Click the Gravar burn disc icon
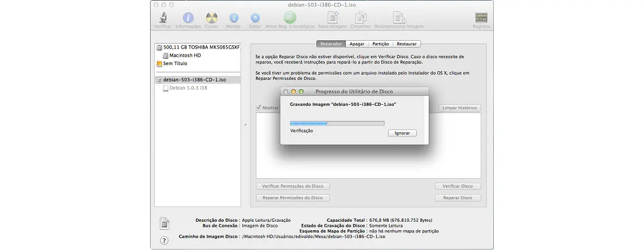 click(x=211, y=18)
